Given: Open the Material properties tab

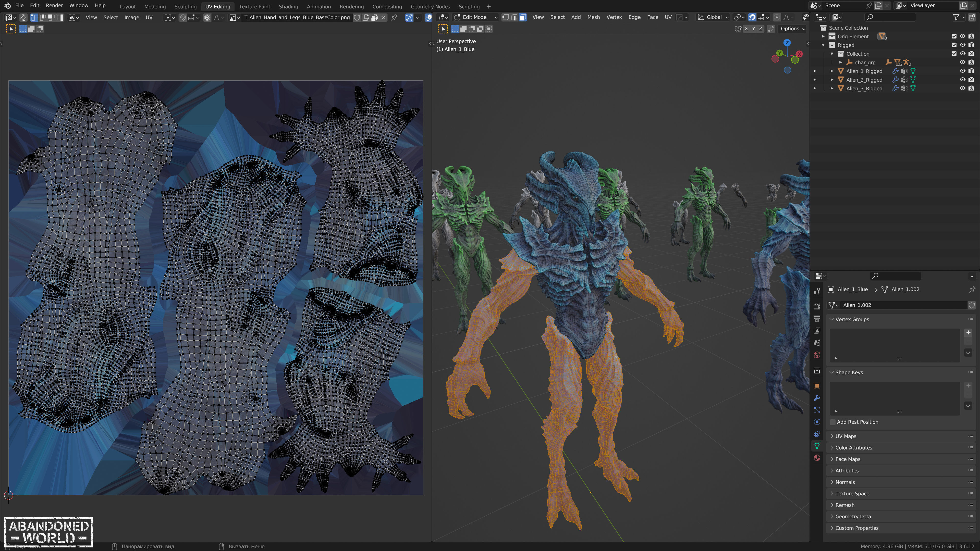Looking at the screenshot, I should pyautogui.click(x=817, y=458).
